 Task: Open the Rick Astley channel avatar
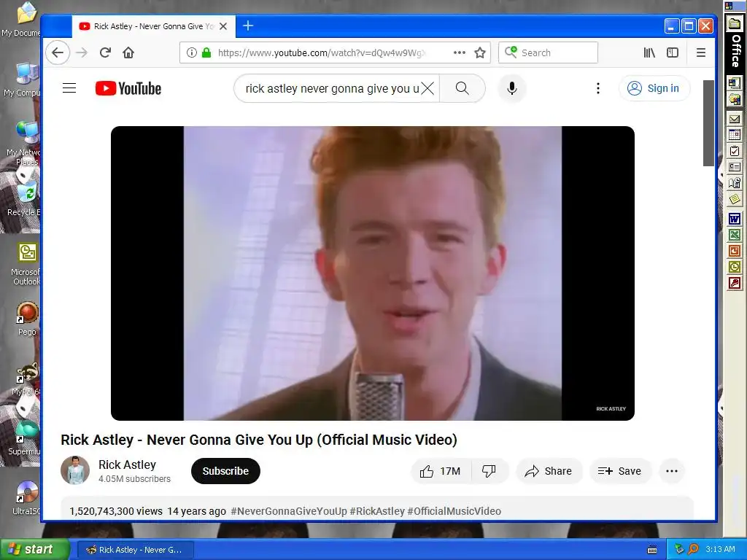click(x=75, y=470)
